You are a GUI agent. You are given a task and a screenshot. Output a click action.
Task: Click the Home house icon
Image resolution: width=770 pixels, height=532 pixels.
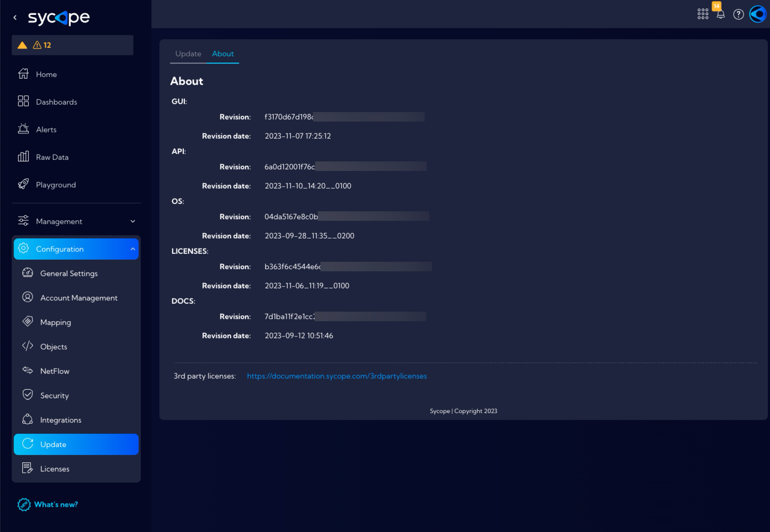[x=23, y=74]
